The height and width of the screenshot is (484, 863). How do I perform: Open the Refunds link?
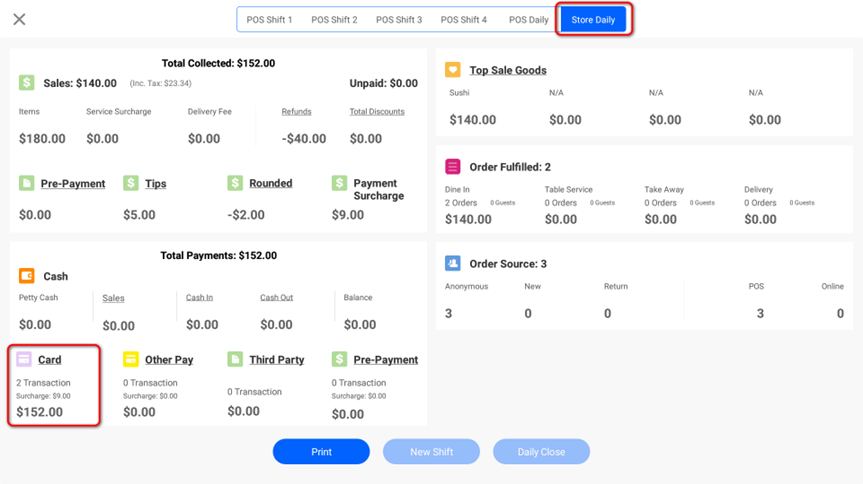(296, 112)
